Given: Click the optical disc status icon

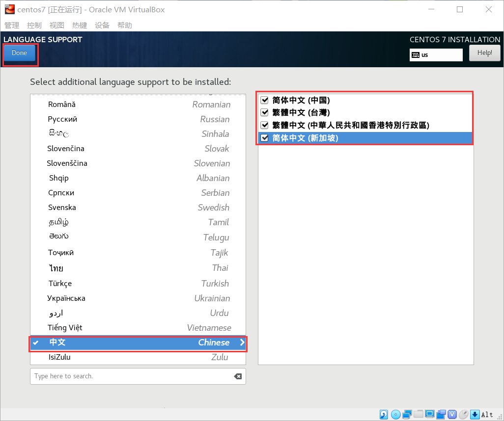Looking at the screenshot, I should pos(395,415).
